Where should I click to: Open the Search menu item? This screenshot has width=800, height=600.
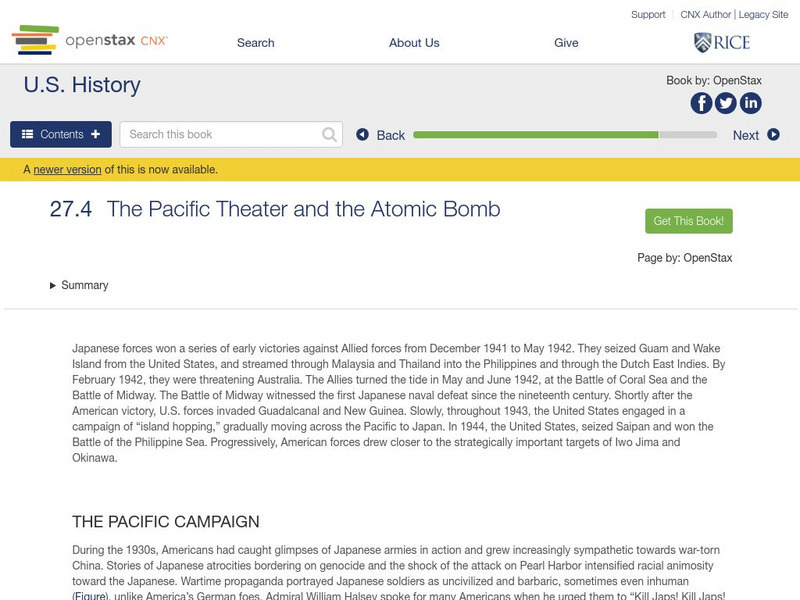coord(255,43)
